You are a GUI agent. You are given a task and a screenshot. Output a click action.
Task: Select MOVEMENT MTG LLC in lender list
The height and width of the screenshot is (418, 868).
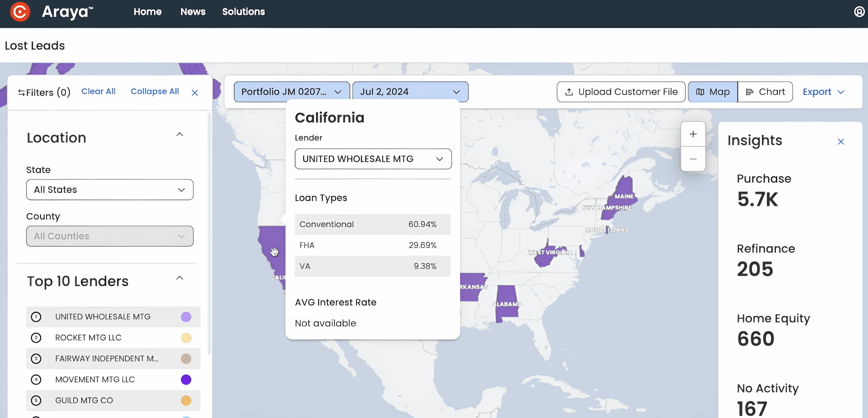coord(113,379)
